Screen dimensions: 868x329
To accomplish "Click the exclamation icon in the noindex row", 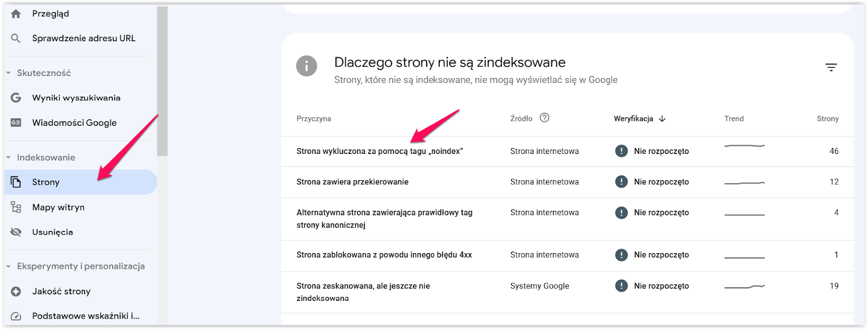I will point(622,151).
